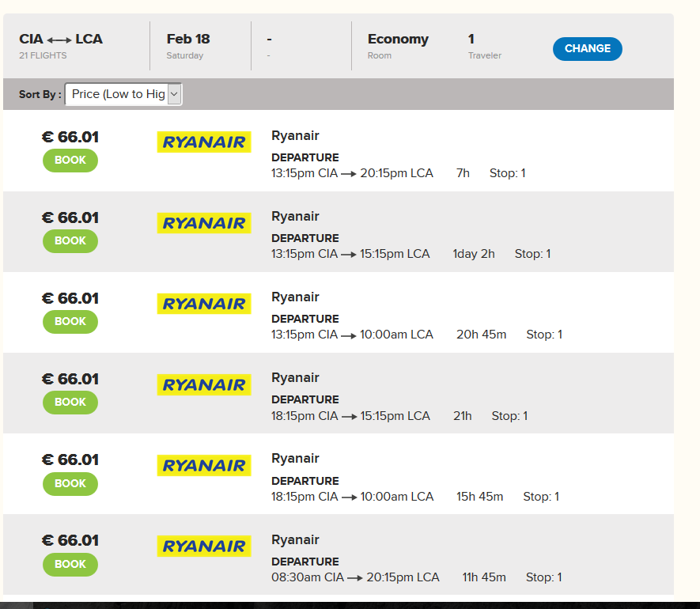Viewport: 700px width, 609px height.
Task: Book the 08:30am flight lasting 11h 45m
Action: [70, 565]
